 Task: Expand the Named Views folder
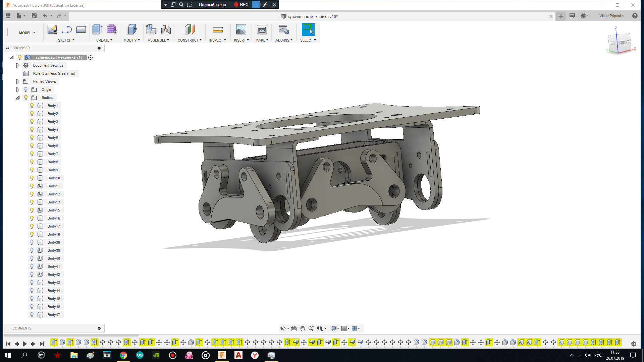pyautogui.click(x=18, y=81)
